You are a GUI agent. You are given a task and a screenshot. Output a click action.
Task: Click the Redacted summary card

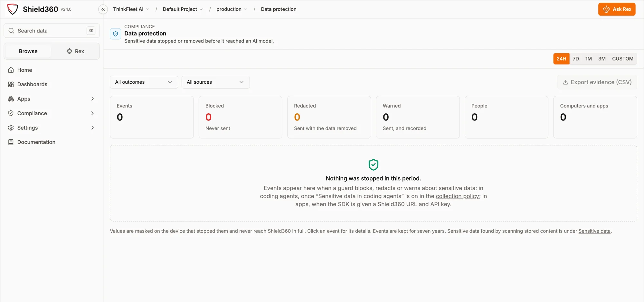pos(329,117)
